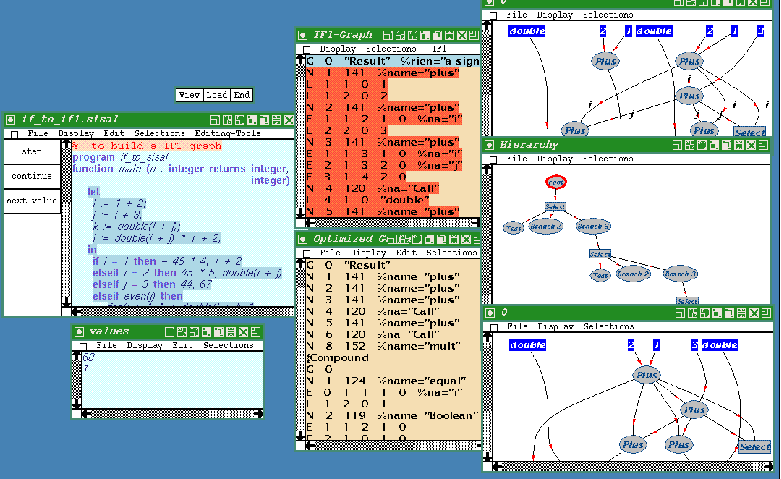
Task: Click the next value button in the editor
Action: point(32,201)
